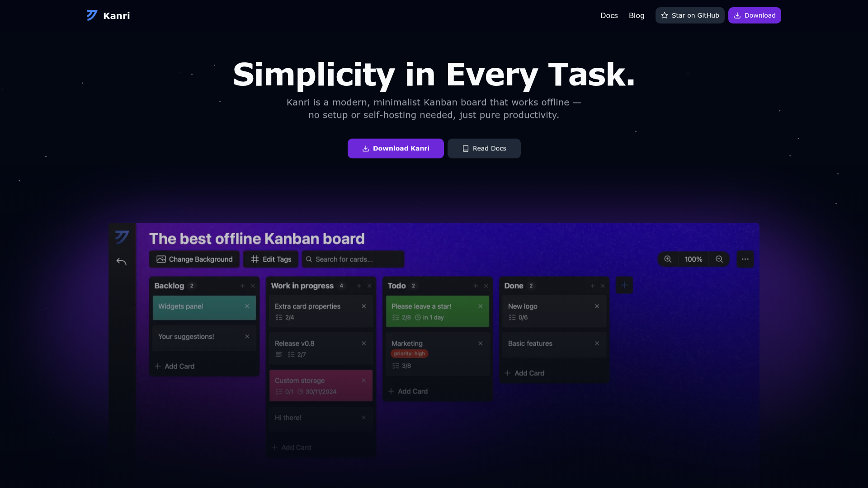Delete the Done column with its X icon

pyautogui.click(x=603, y=286)
